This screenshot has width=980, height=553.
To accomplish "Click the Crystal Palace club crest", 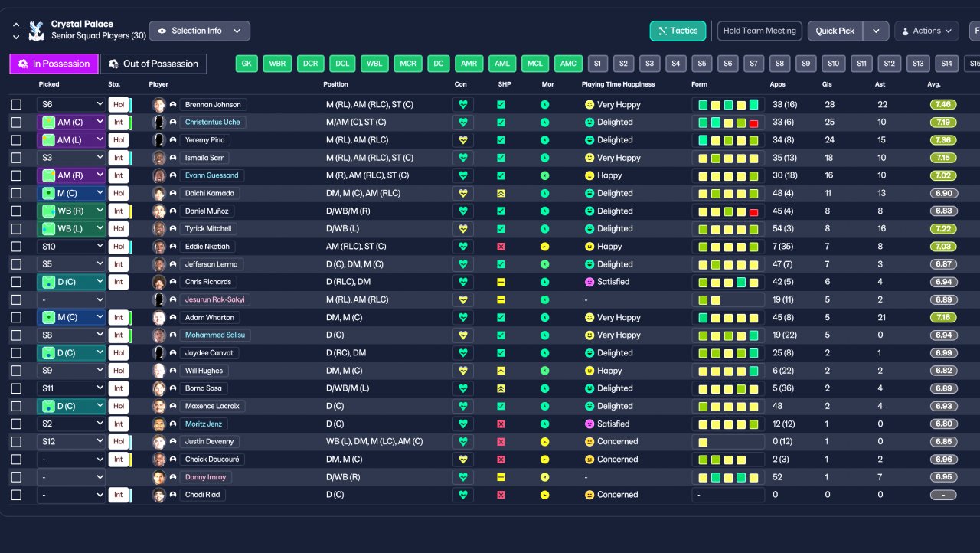I will point(36,31).
